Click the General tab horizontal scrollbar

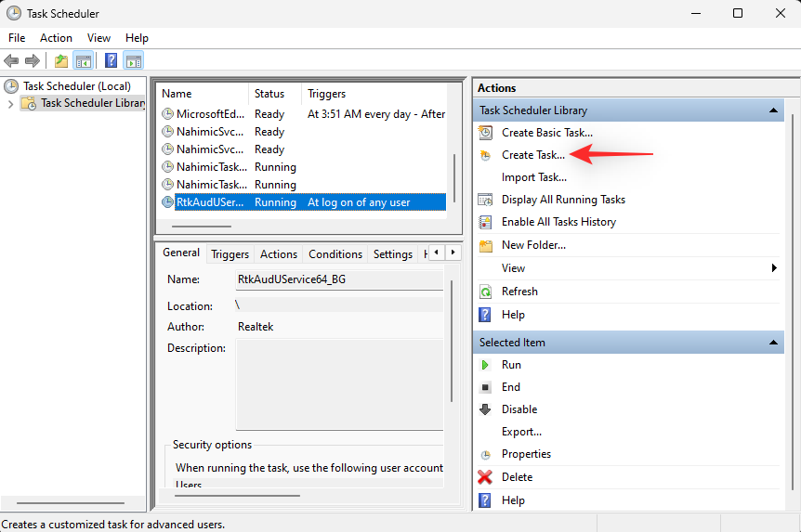(238, 495)
